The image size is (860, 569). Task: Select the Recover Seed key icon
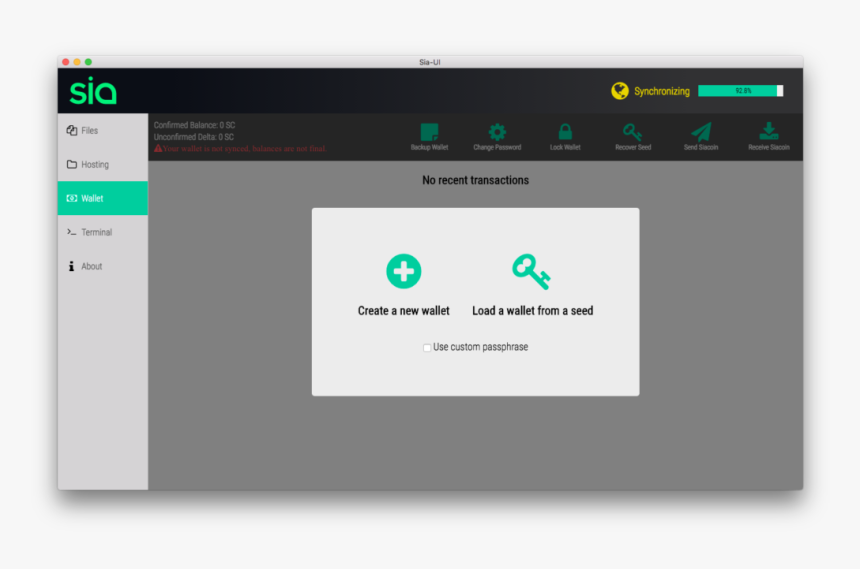click(632, 132)
